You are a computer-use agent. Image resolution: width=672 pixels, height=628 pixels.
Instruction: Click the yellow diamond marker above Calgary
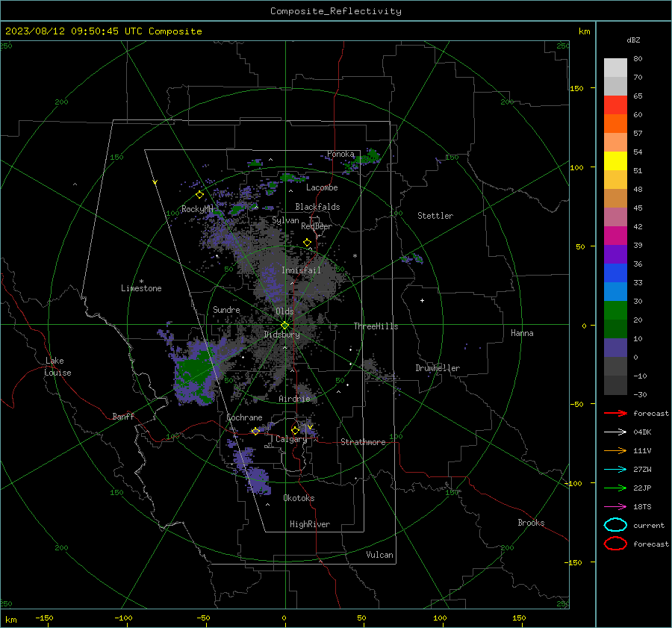(295, 430)
